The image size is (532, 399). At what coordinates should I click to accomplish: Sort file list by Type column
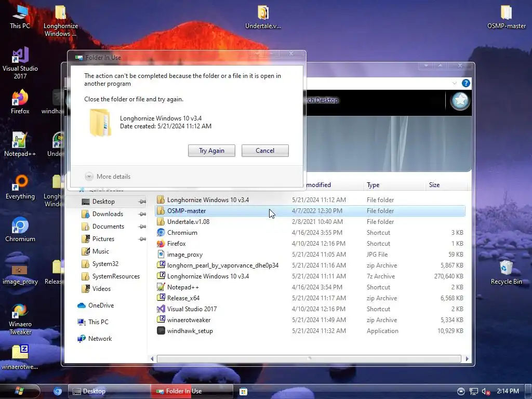(394, 185)
